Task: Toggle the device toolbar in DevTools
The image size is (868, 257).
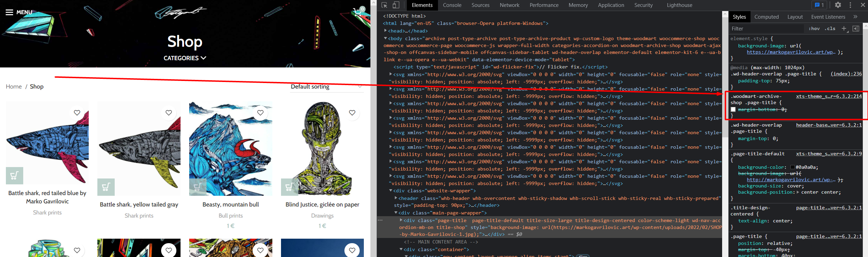Action: [x=396, y=5]
